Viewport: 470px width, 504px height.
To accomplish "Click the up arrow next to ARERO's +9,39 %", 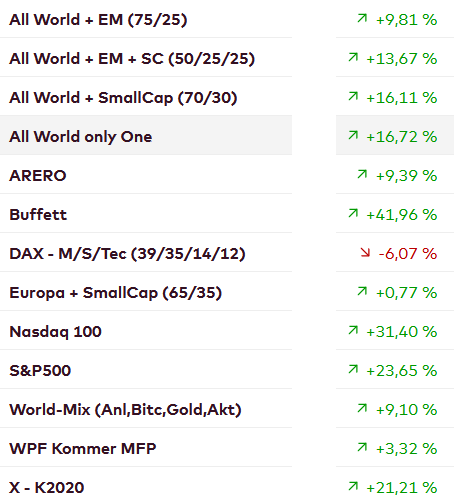I will click(x=362, y=174).
